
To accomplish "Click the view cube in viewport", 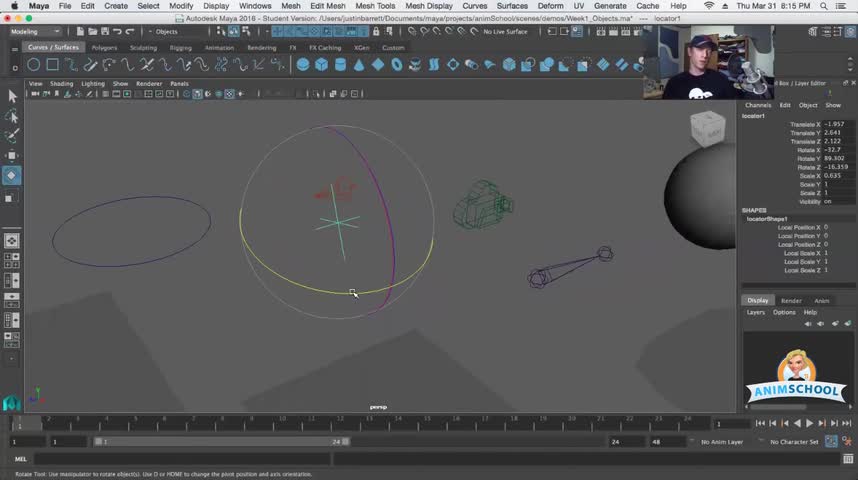I will tap(708, 129).
